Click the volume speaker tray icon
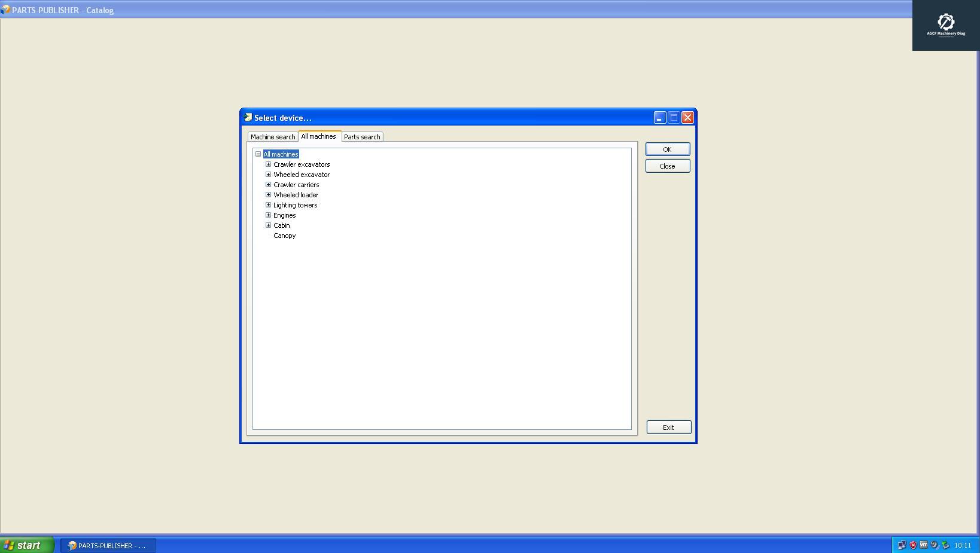This screenshot has width=980, height=553. click(x=935, y=545)
